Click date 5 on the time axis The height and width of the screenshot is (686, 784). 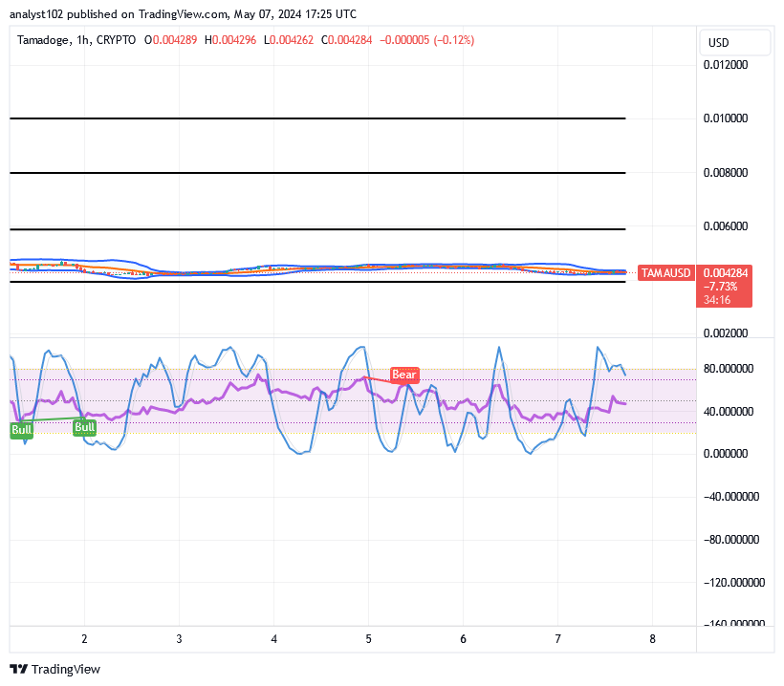[x=368, y=639]
